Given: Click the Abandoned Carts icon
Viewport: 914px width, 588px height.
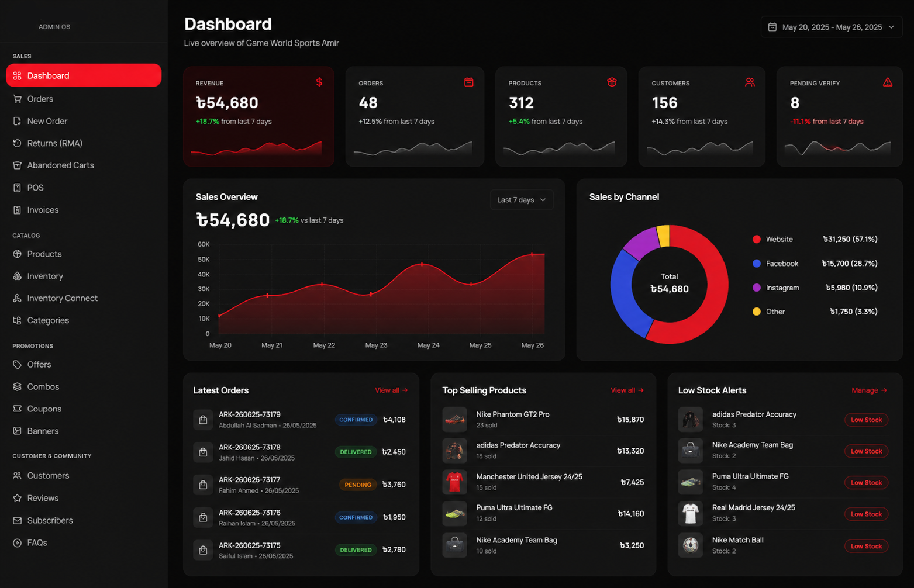Looking at the screenshot, I should pyautogui.click(x=17, y=165).
